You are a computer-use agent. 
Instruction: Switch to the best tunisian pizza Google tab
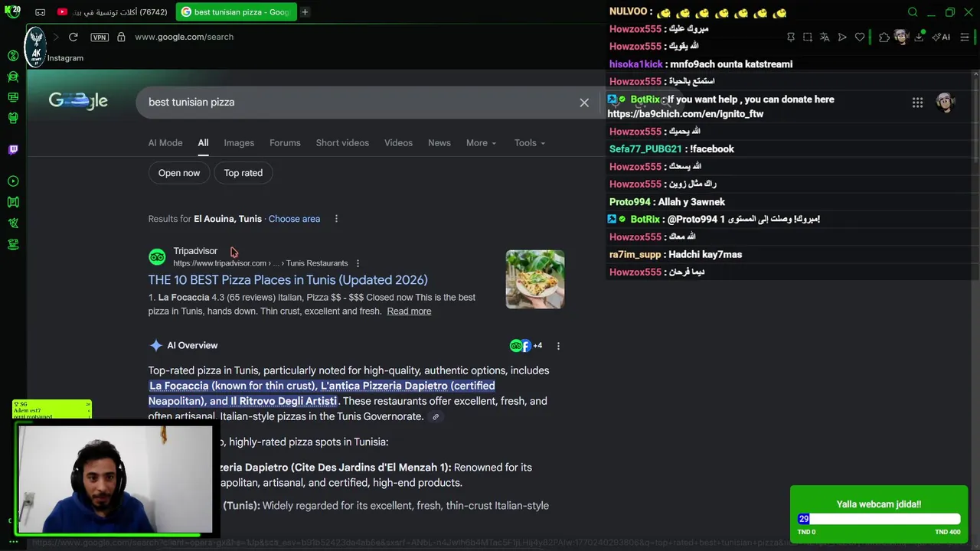coord(236,12)
